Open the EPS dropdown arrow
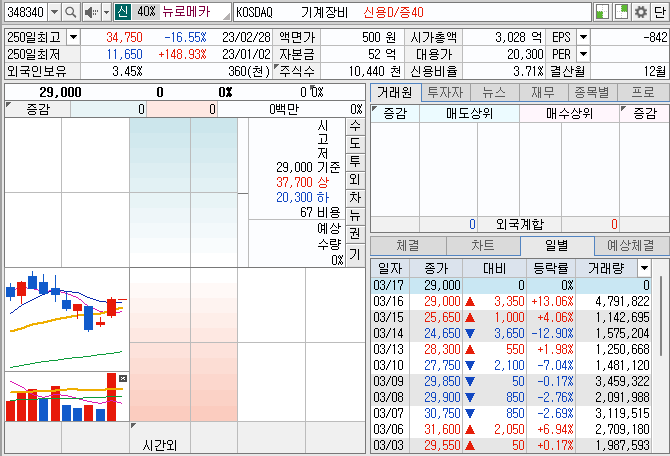670x456 pixels. tap(583, 38)
